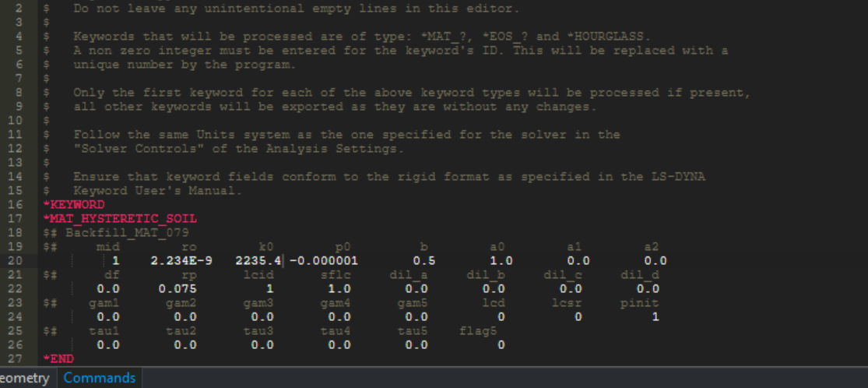Open the partially visible Geometry tab

pyautogui.click(x=24, y=378)
